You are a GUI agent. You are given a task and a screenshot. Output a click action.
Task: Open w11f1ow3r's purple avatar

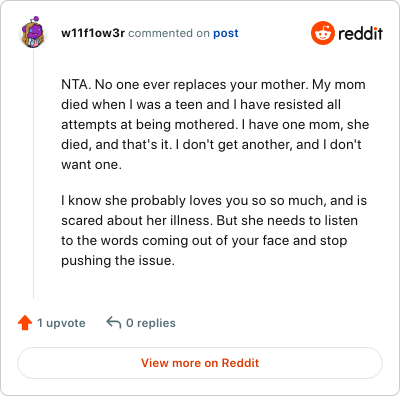tap(33, 32)
